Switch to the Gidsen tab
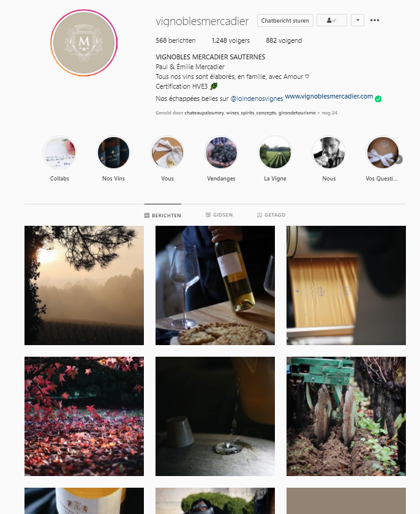This screenshot has width=420, height=514. tap(219, 215)
